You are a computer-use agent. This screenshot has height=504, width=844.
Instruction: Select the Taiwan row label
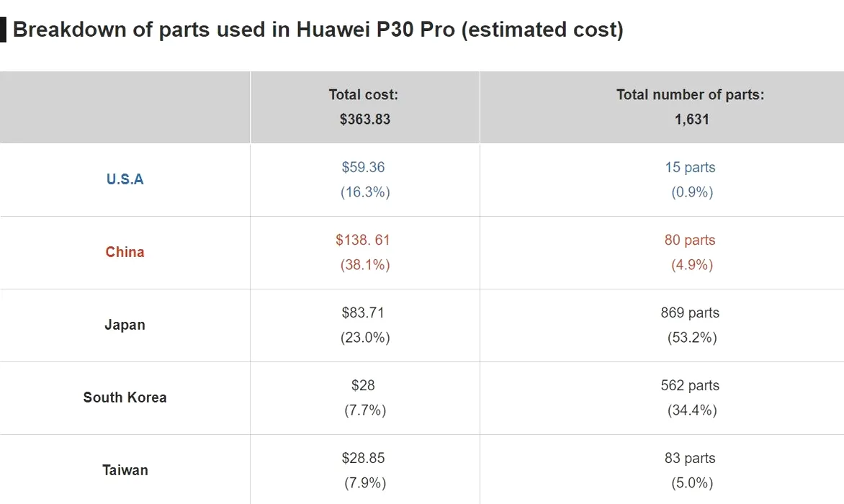[125, 470]
